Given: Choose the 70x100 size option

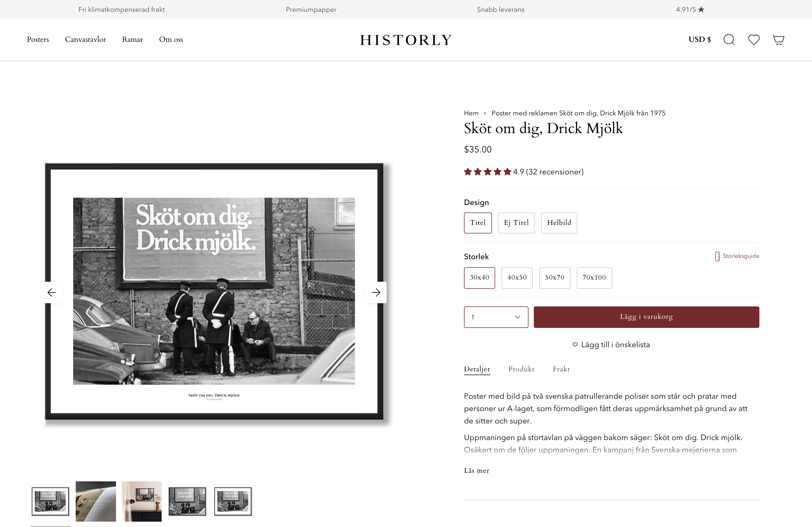Looking at the screenshot, I should pos(594,278).
